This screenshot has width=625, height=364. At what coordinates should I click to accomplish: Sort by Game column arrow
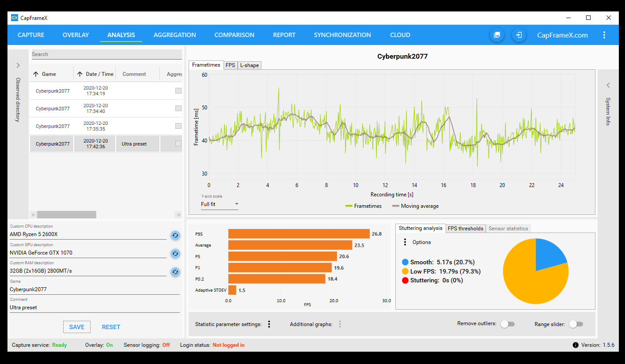[36, 74]
